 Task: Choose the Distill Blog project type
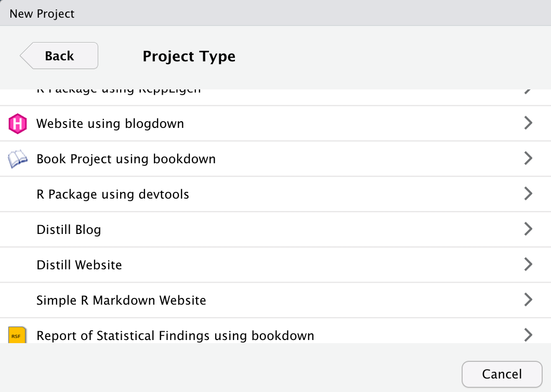pos(69,230)
